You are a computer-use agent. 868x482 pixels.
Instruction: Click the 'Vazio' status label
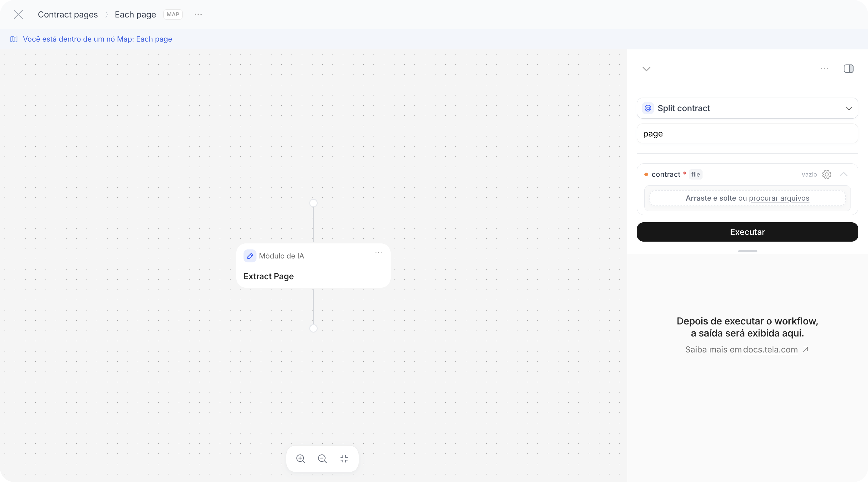click(809, 174)
